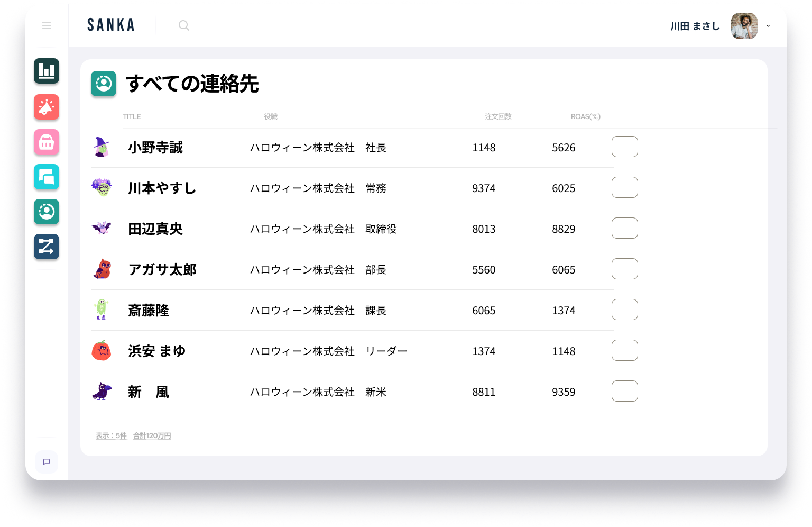
Task: Click the 川田 まさし user name
Action: 695,26
